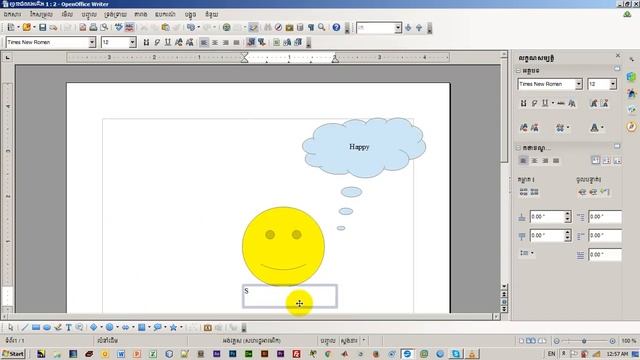
Task: Select the Rectangle drawing tool
Action: pos(36,327)
